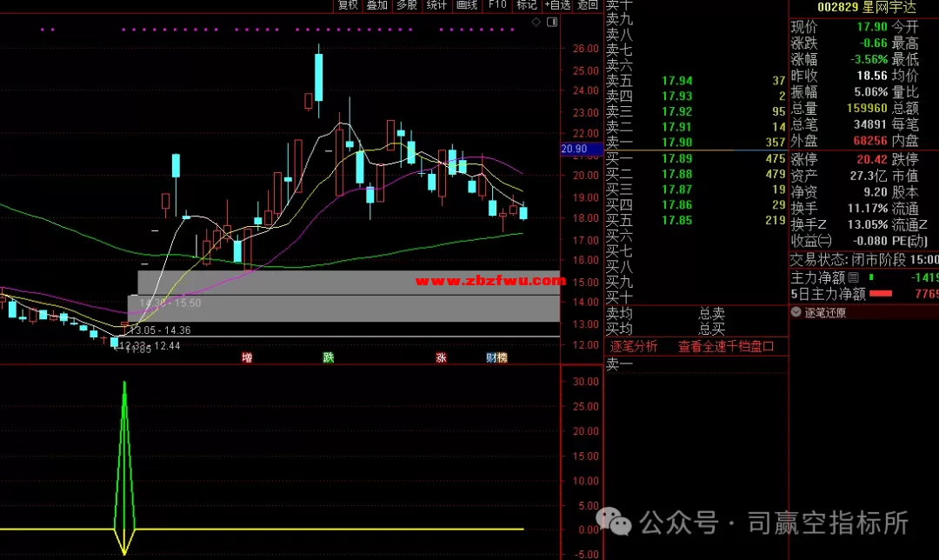Screen dimensions: 939x560
Task: Click the 卖三 price 17.92
Action: point(676,111)
